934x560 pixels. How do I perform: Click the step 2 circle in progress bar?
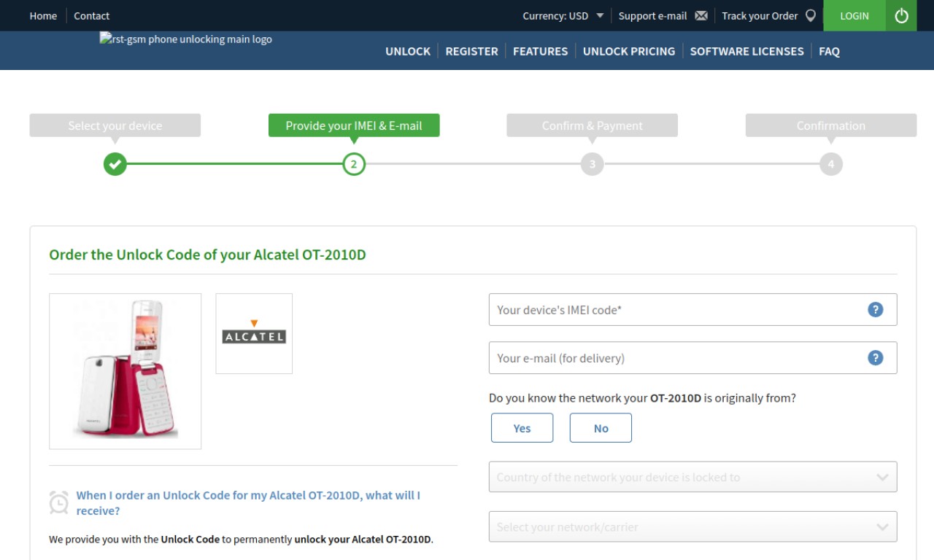354,164
